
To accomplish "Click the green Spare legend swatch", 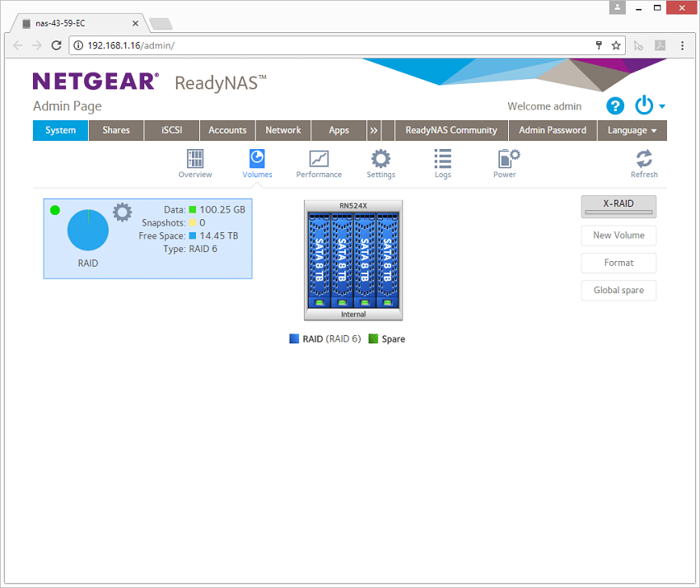I will coord(373,338).
